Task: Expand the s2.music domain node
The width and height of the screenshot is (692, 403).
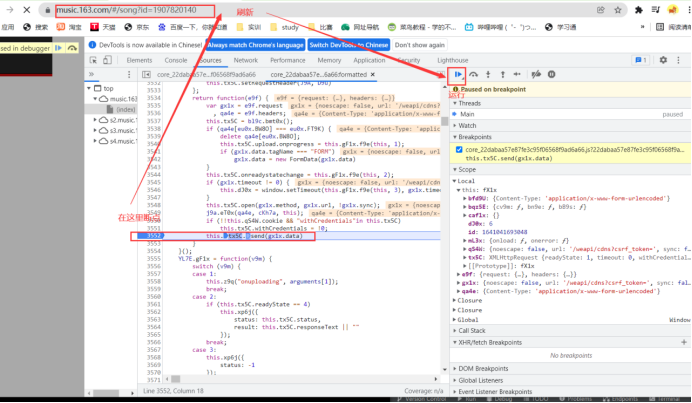Action: [95, 120]
